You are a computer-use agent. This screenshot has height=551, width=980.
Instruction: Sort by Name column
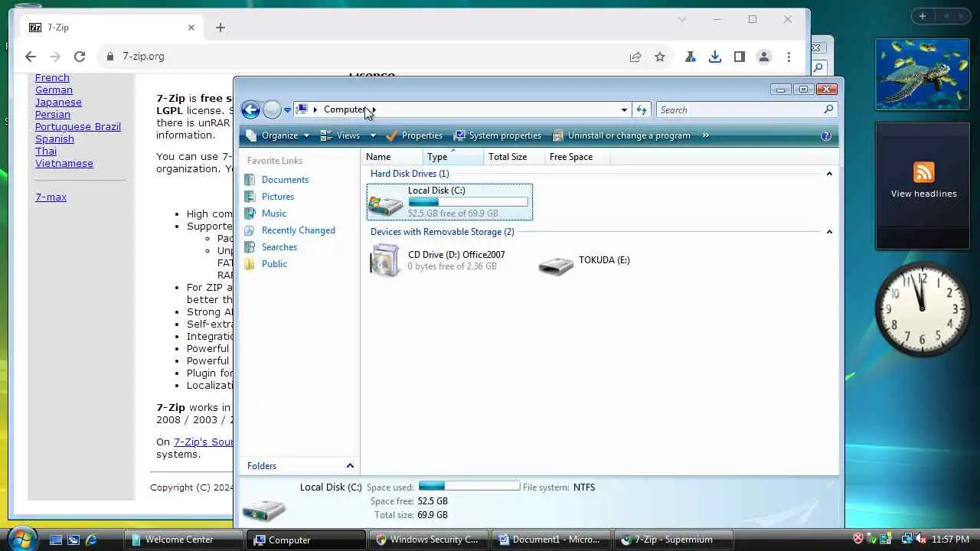[x=392, y=157]
